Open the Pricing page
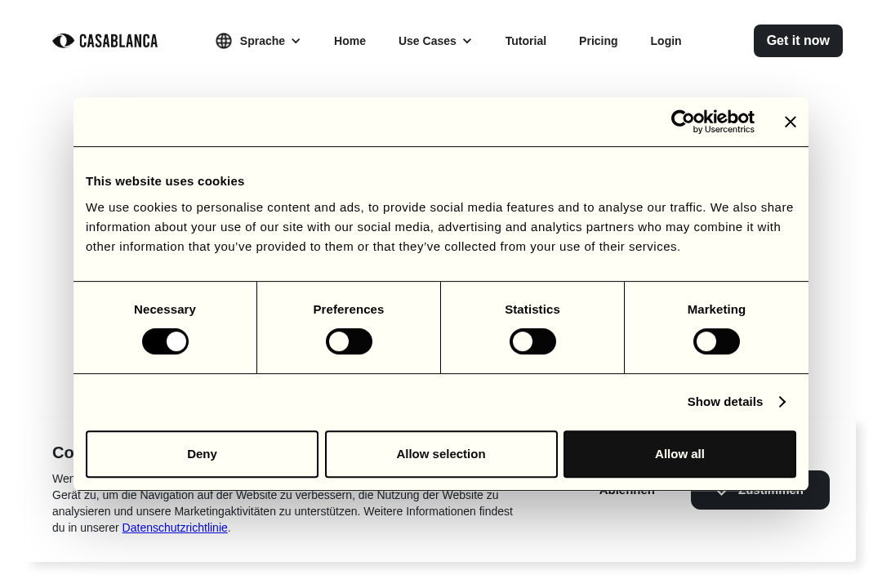The image size is (882, 588). [x=598, y=41]
